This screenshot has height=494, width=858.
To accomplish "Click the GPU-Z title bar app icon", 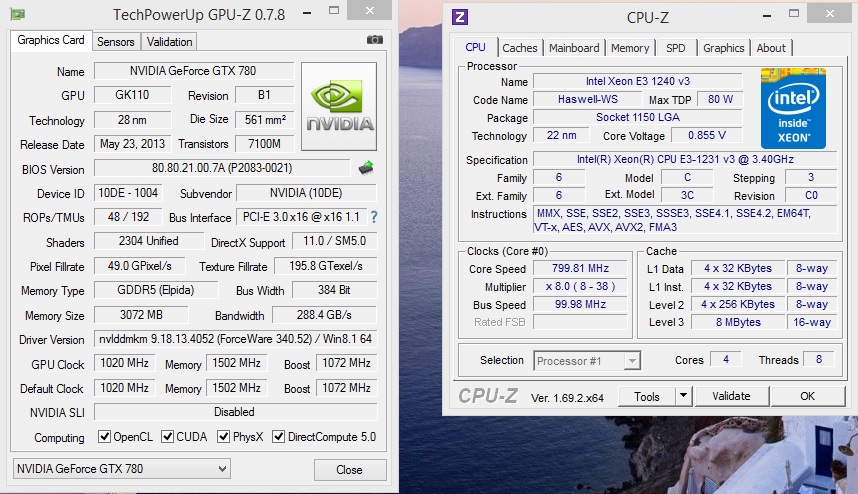I will click(x=18, y=14).
